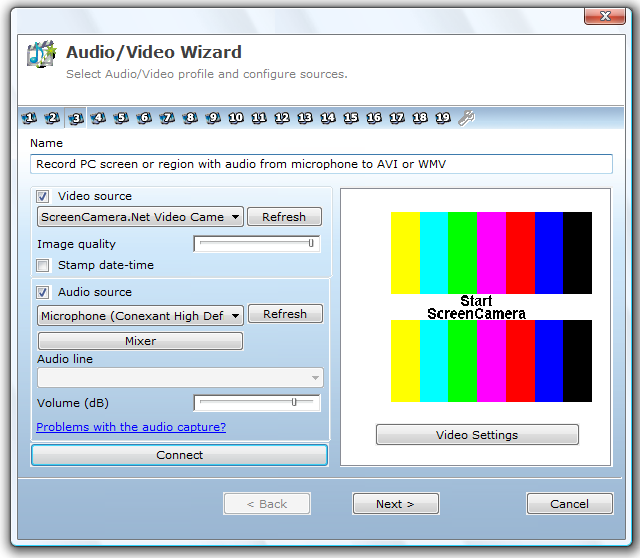Disable the Video source checkbox
640x558 pixels.
[x=43, y=197]
